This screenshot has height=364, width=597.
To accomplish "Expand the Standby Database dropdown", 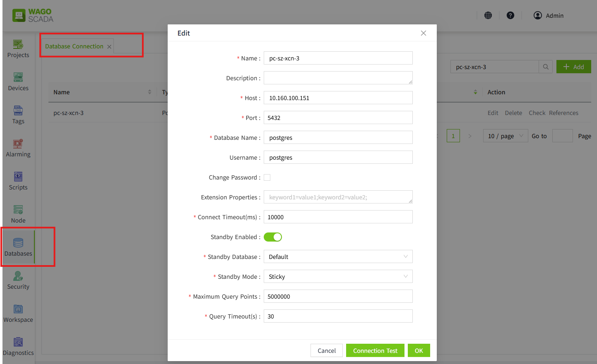I will (x=338, y=257).
